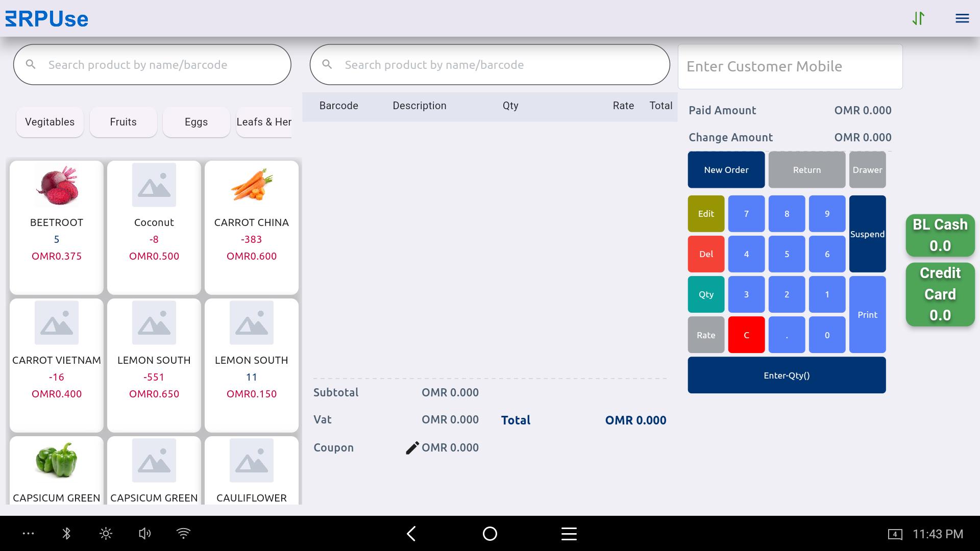Tap the decimal point key
Screen dimensions: 980x551
787,335
